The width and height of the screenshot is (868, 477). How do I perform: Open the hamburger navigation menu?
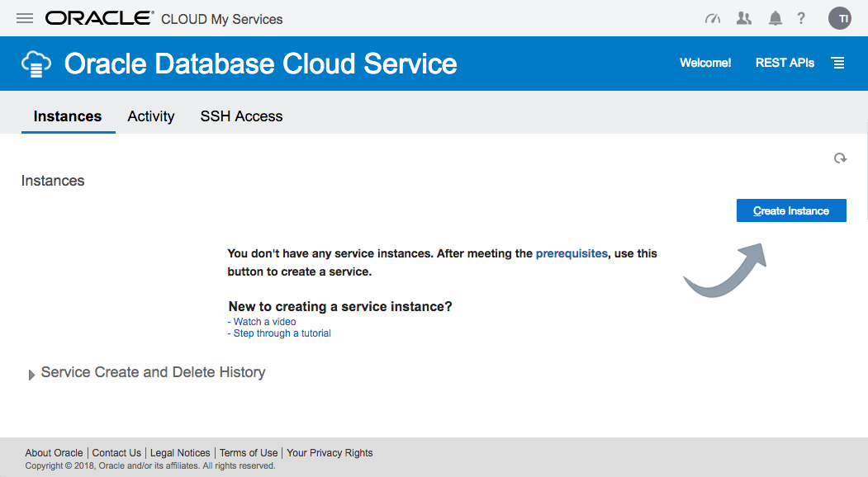pos(24,19)
